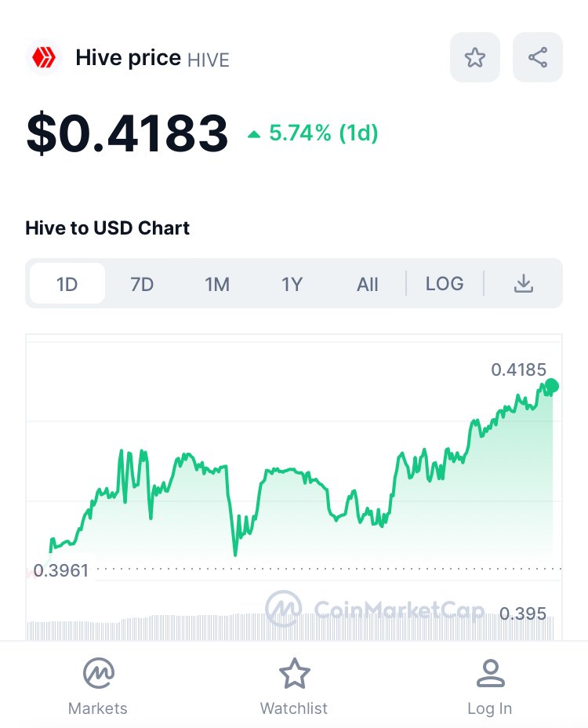Viewport: 588px width, 728px height.
Task: Switch chart range to 1M
Action: [217, 283]
